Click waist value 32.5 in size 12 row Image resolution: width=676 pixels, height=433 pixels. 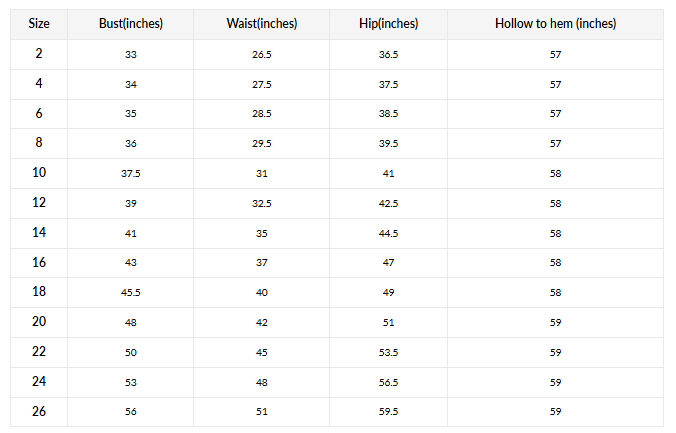[x=261, y=203]
